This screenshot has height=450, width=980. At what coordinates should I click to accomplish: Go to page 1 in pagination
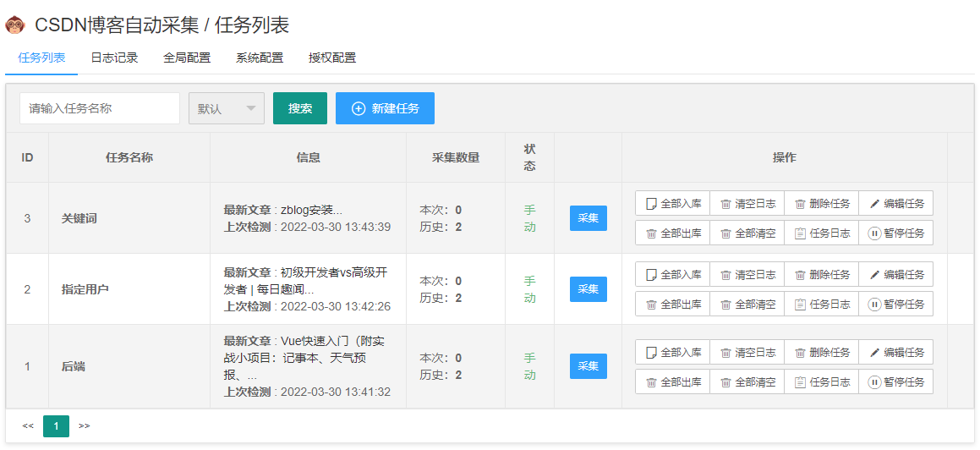point(57,426)
